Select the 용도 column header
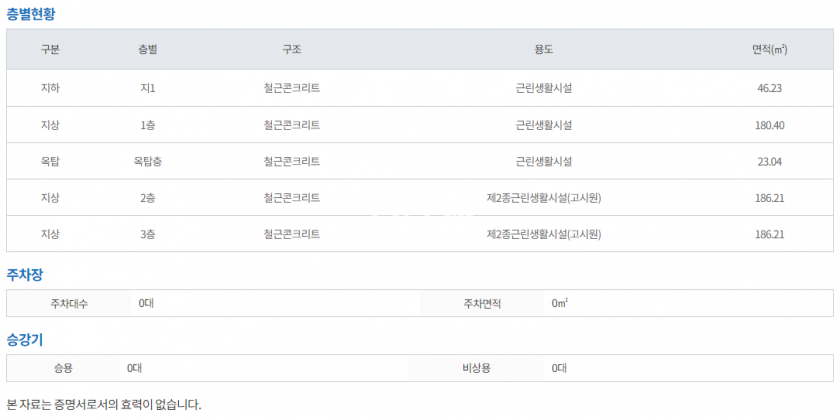The image size is (840, 420). pyautogui.click(x=544, y=50)
